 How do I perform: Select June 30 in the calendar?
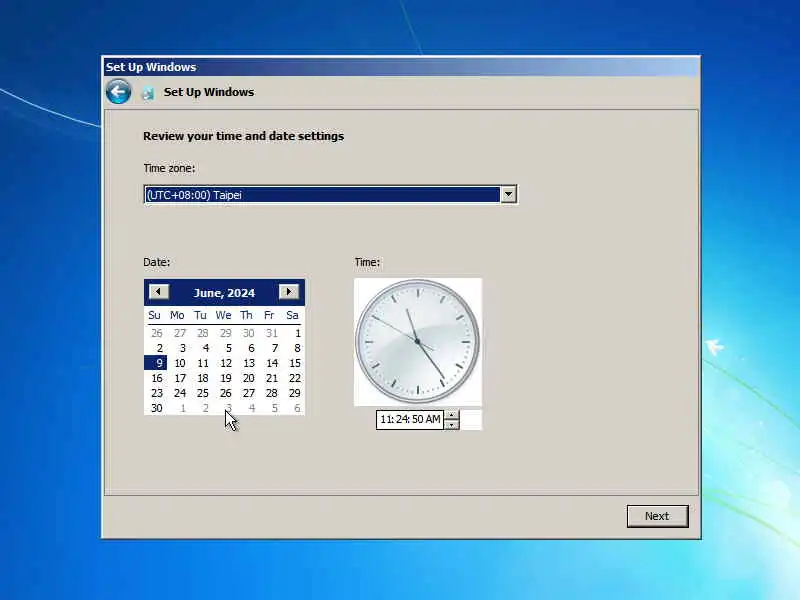click(157, 408)
